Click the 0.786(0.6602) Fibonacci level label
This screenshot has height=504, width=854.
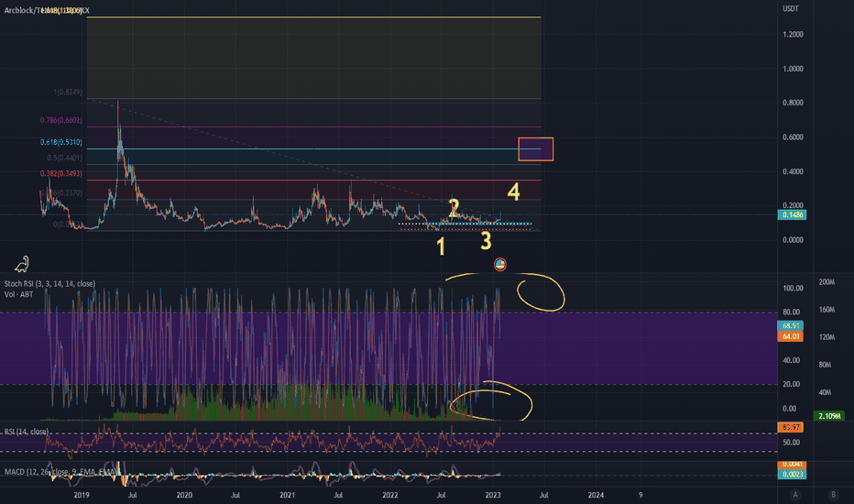pos(61,120)
